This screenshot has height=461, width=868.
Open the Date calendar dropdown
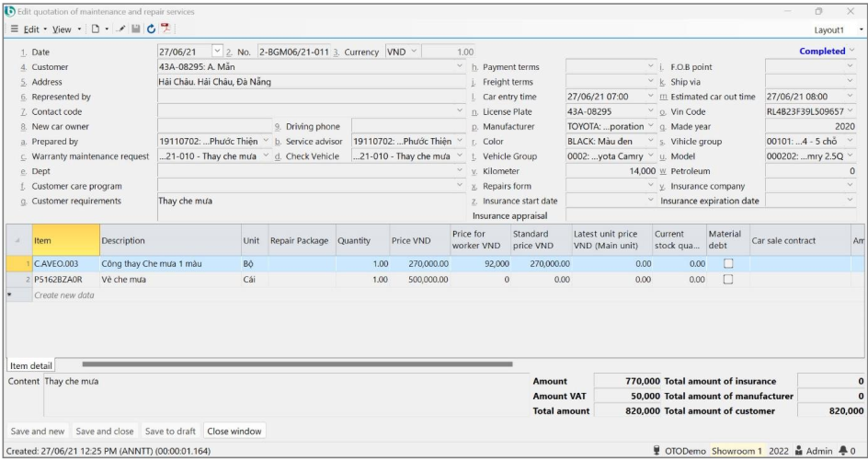[217, 52]
